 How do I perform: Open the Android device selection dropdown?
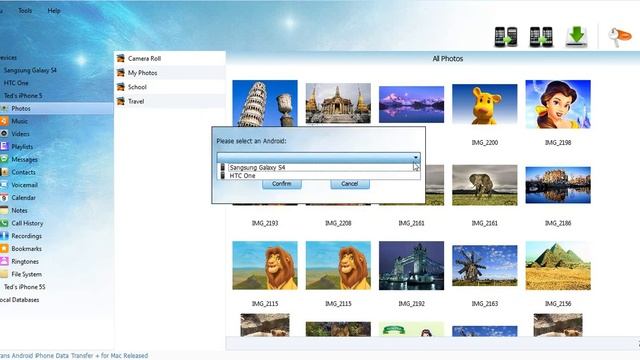(x=318, y=157)
